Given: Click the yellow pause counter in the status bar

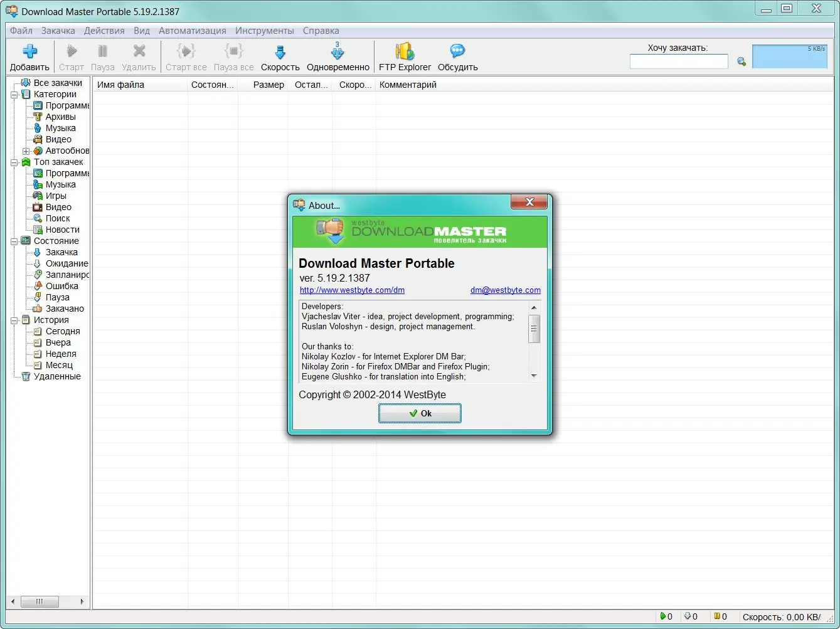Looking at the screenshot, I should pos(717,616).
